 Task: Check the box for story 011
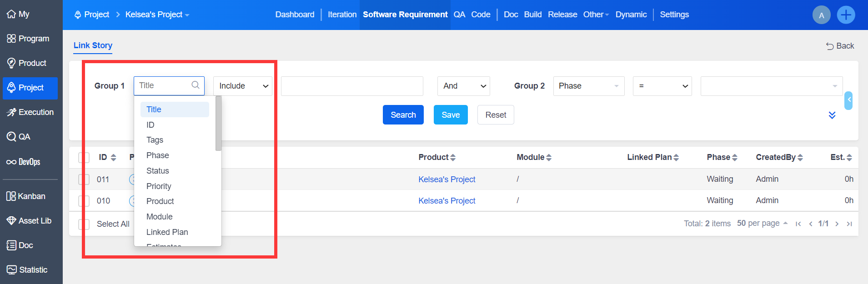84,179
